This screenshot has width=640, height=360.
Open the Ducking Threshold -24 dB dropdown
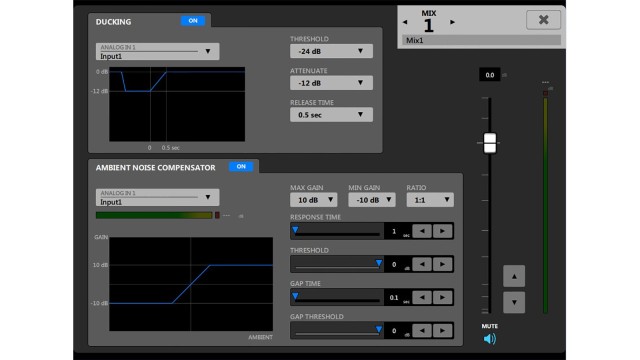click(x=331, y=51)
